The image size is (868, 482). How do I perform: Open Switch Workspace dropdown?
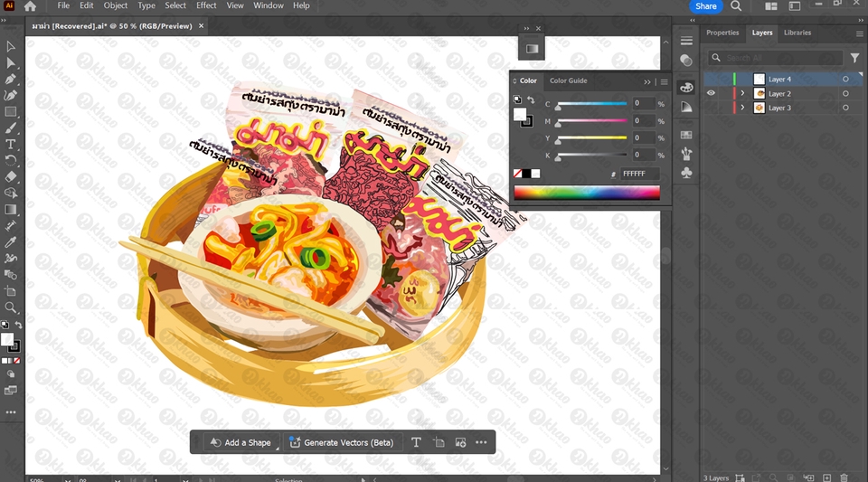click(795, 6)
